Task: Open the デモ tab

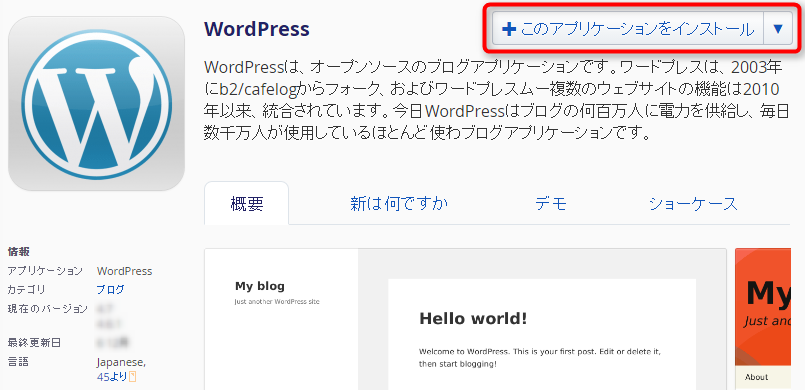Action: pyautogui.click(x=551, y=204)
